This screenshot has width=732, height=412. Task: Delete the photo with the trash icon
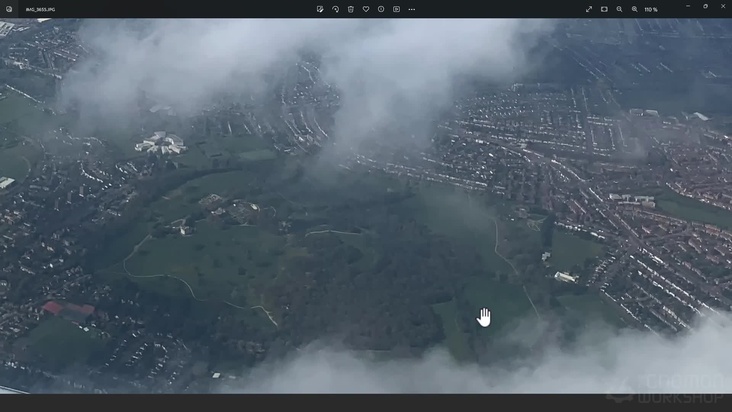[351, 9]
